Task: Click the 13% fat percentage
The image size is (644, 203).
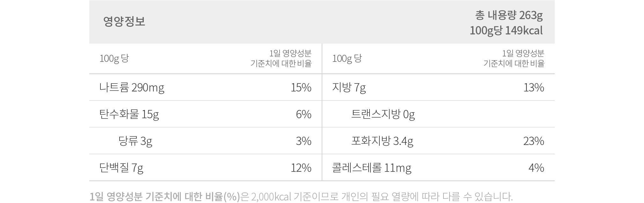Action: 534,87
